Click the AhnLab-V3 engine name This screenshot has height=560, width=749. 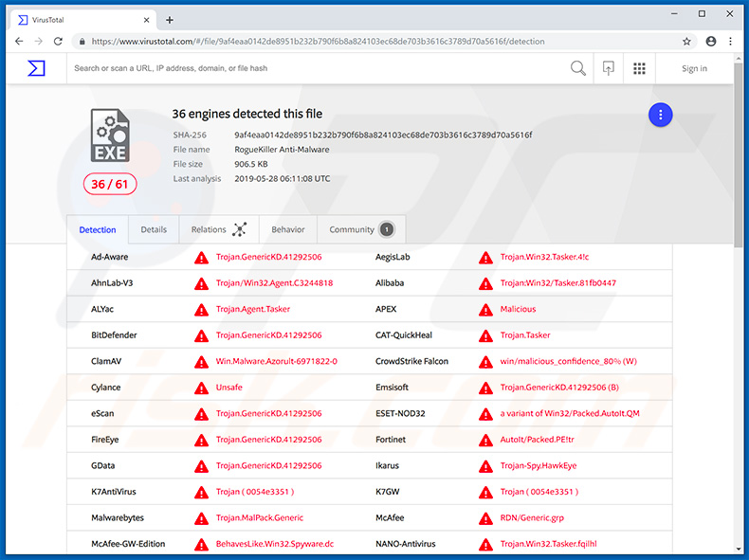112,283
